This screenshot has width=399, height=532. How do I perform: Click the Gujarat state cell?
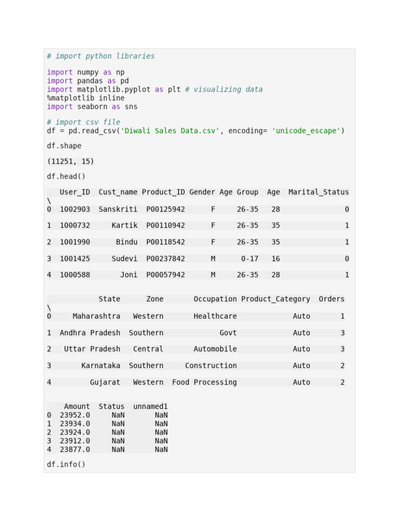click(105, 382)
